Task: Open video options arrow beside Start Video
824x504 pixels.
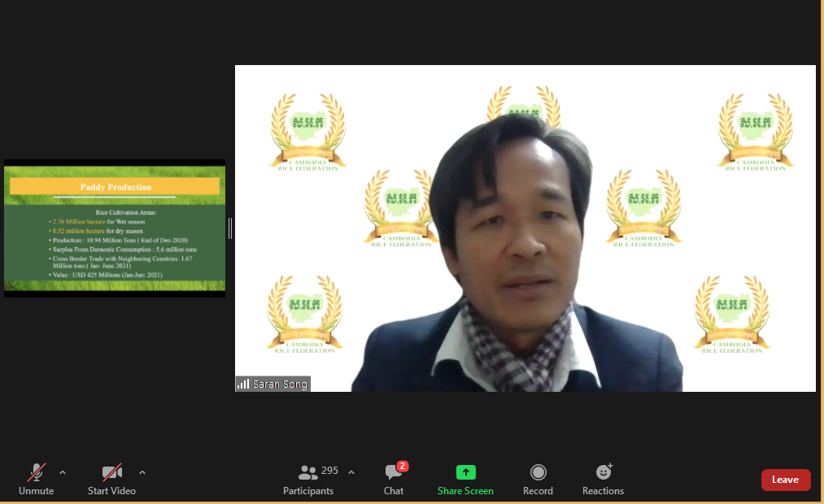Action: 142,472
